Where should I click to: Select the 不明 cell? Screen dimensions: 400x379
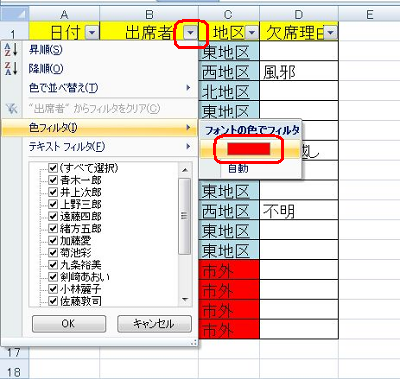(299, 210)
